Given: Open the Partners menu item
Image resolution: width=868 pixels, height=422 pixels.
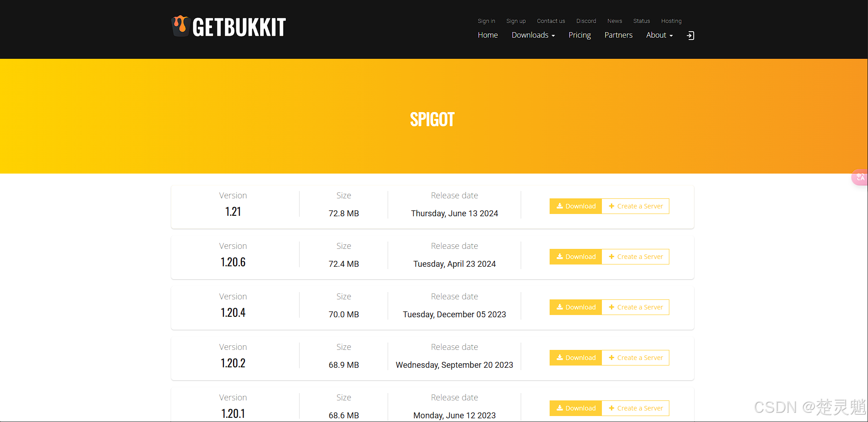Looking at the screenshot, I should point(618,35).
